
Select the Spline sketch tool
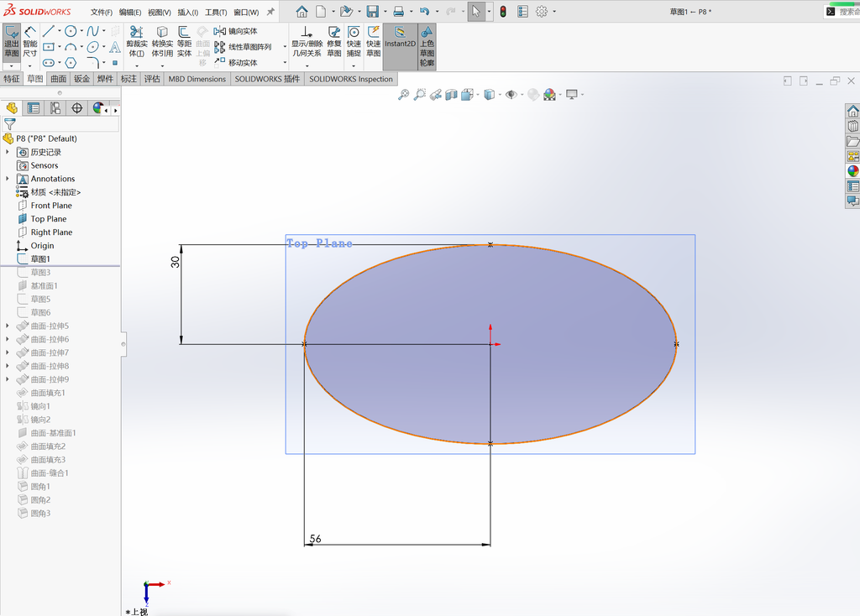(x=92, y=31)
